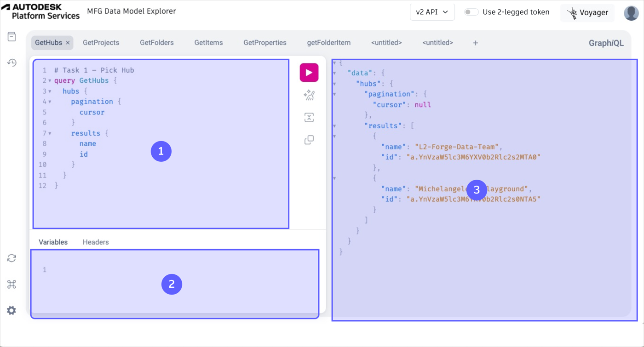Click the "cursor" field in the query
The width and height of the screenshot is (644, 347).
(92, 112)
